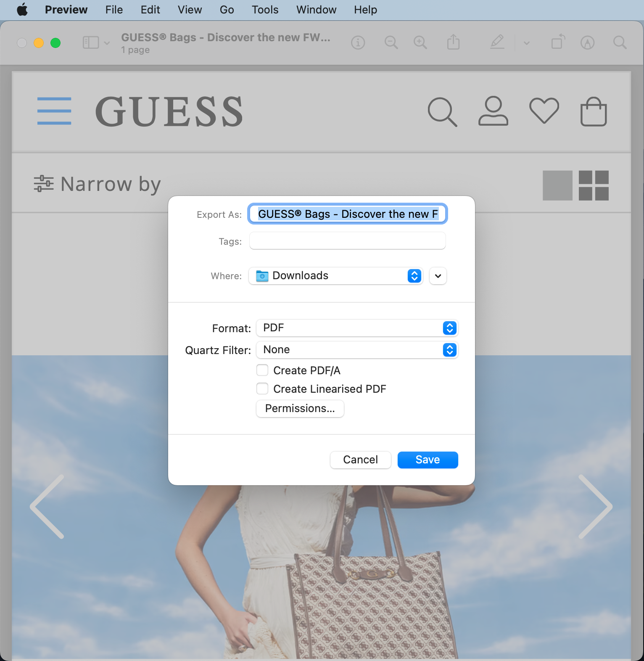The height and width of the screenshot is (661, 644).
Task: Click the Cancel button
Action: (x=361, y=460)
